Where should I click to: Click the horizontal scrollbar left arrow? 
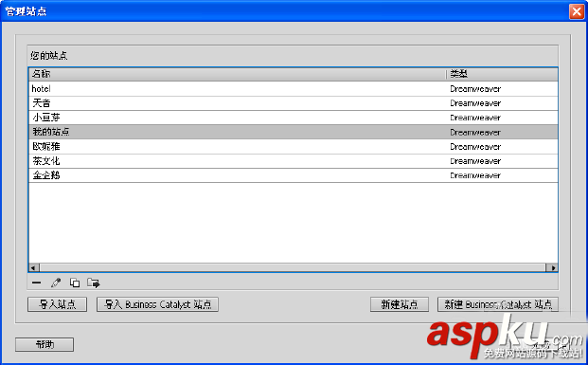pyautogui.click(x=34, y=267)
